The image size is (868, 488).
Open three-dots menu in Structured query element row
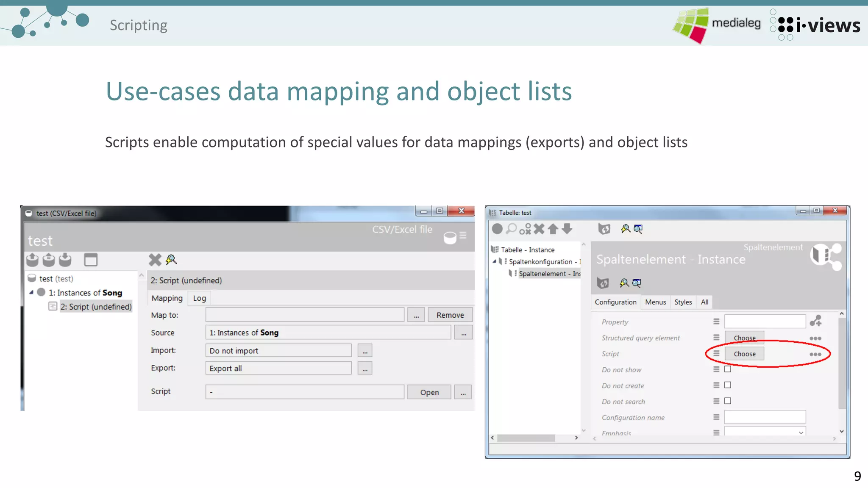815,338
